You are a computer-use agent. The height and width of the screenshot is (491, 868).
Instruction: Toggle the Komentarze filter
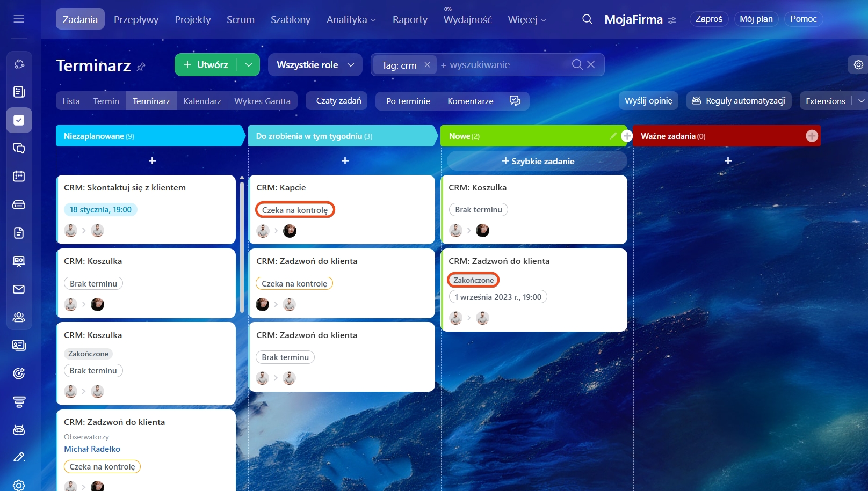click(x=470, y=101)
